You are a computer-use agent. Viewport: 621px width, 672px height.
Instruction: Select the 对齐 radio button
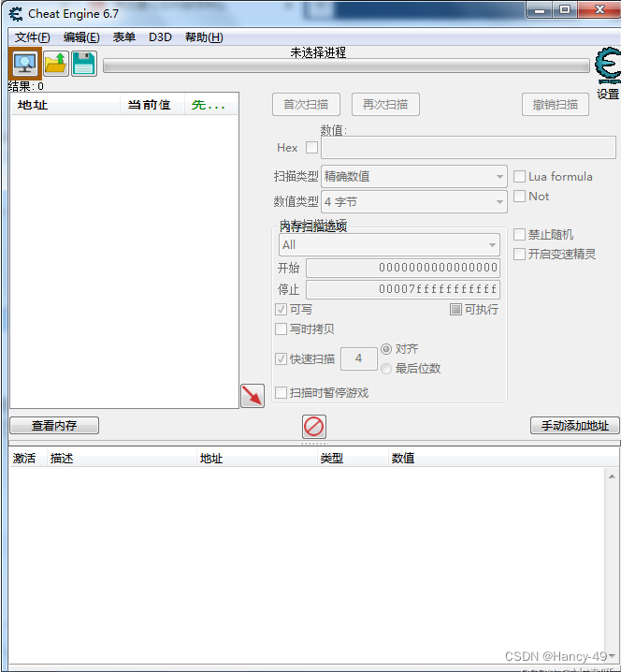click(386, 349)
